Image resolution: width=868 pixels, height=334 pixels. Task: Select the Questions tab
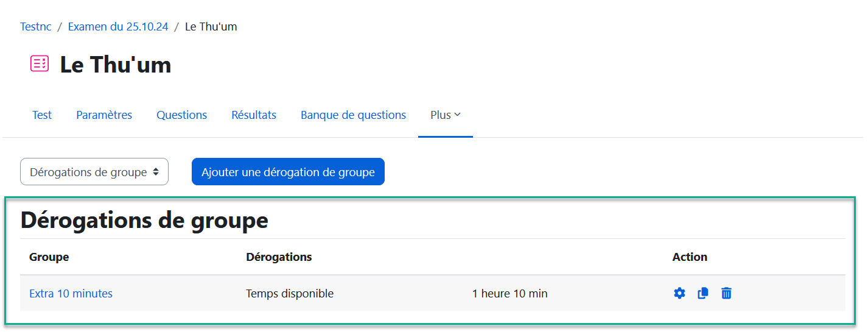pos(181,115)
